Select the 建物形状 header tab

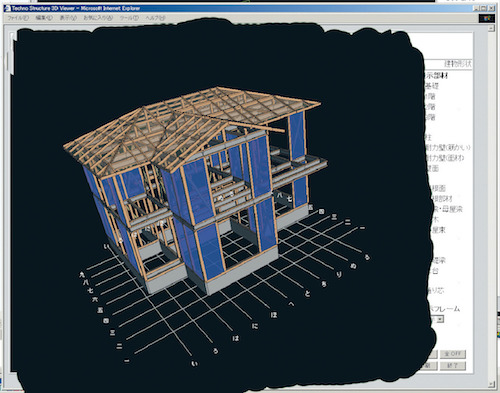(458, 64)
